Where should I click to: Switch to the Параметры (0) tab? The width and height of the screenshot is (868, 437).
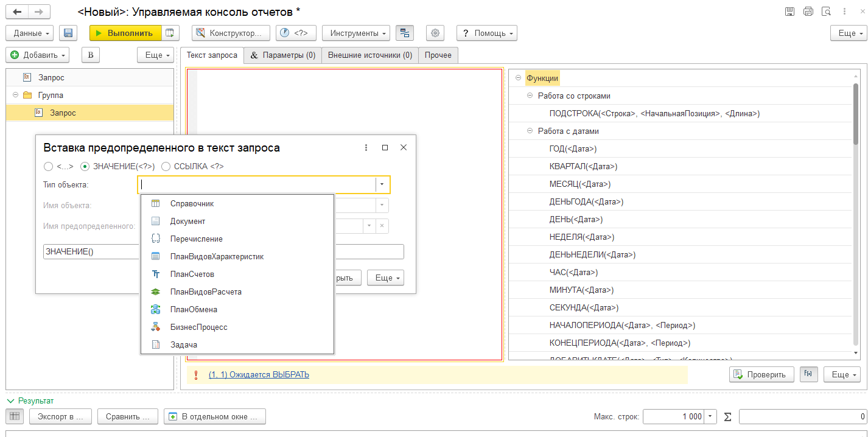[x=283, y=55]
